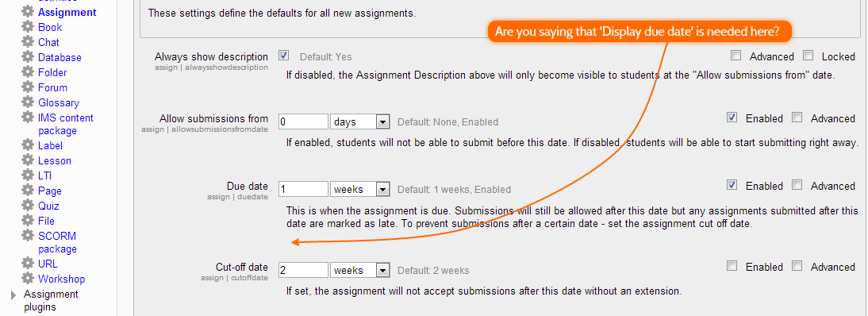Expand the Assignment plugins tree item
The height and width of the screenshot is (316, 868).
point(13,295)
